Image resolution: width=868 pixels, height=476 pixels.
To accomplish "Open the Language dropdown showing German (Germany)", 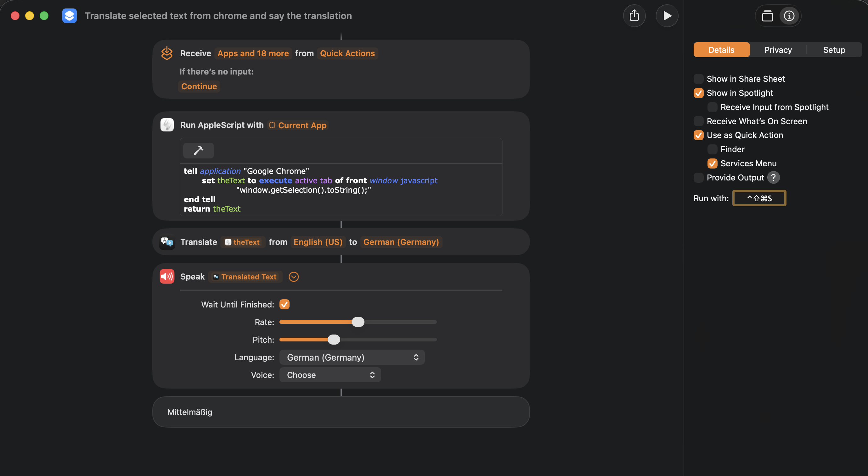I will click(x=352, y=357).
